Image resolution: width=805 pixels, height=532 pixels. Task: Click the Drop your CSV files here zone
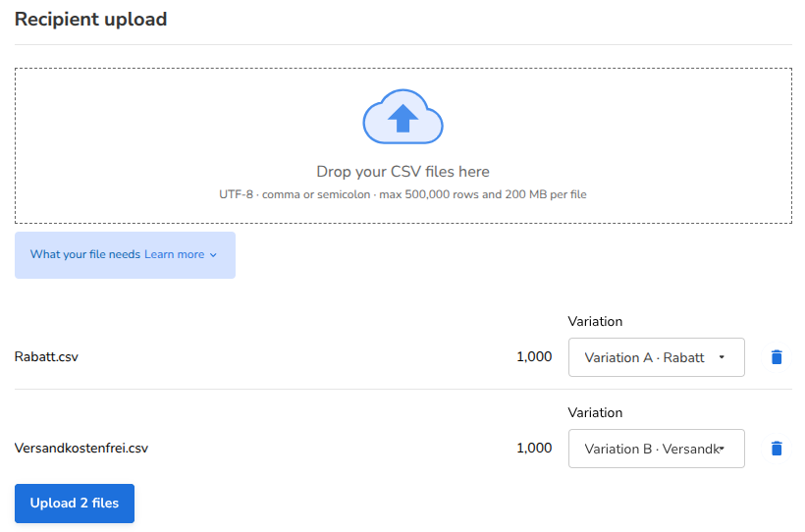(x=403, y=146)
